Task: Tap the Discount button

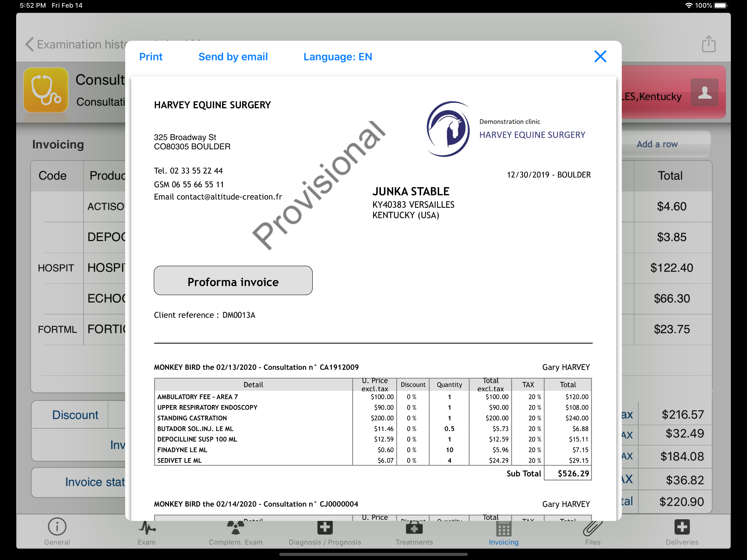Action: 75,415
